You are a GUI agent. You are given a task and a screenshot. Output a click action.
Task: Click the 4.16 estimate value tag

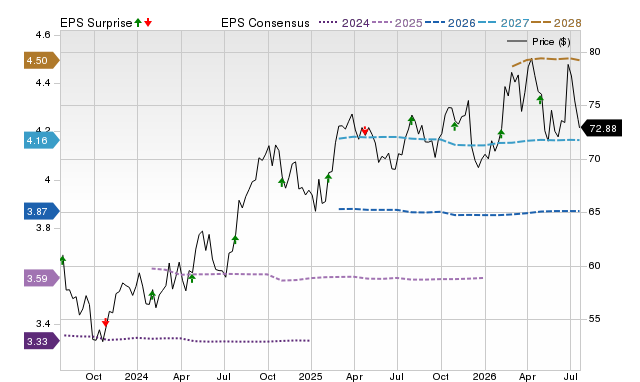[42, 141]
